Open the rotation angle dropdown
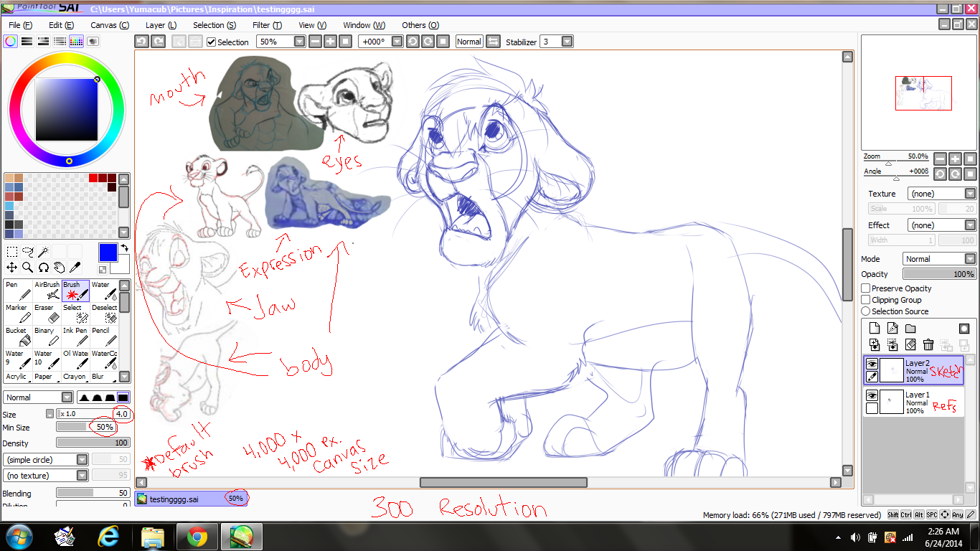Screen dimensions: 980x551 click(396, 42)
